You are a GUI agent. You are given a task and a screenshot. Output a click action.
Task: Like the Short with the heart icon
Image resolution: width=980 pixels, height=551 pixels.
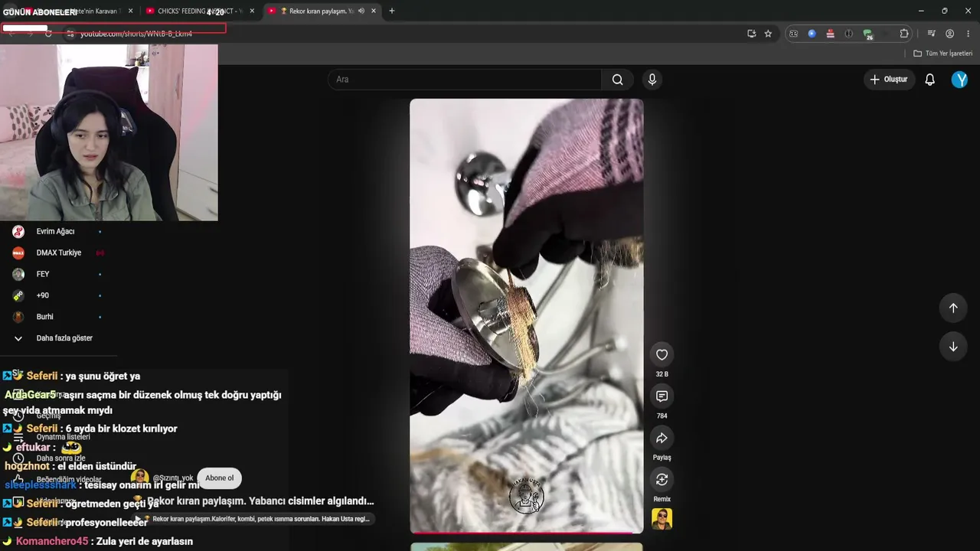click(x=661, y=354)
